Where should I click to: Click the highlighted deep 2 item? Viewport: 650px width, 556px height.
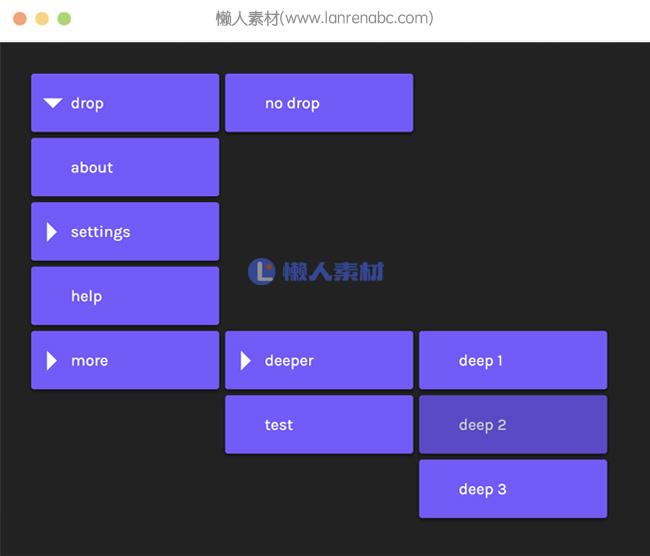point(513,424)
